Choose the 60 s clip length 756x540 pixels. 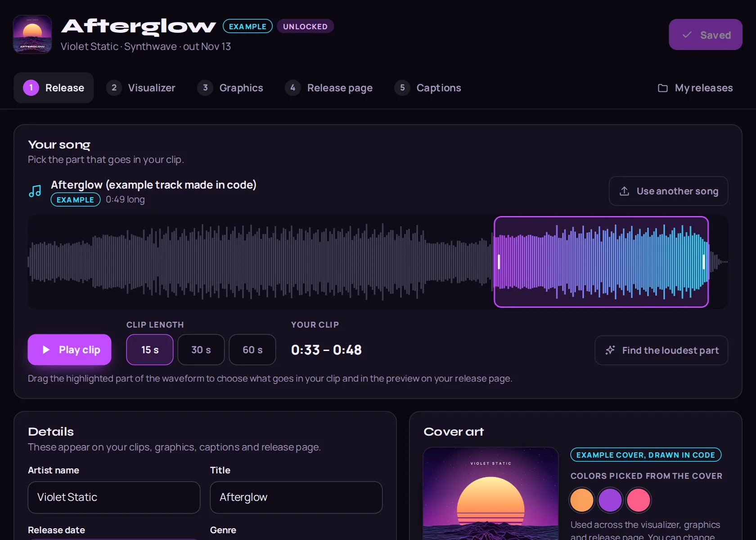click(252, 350)
